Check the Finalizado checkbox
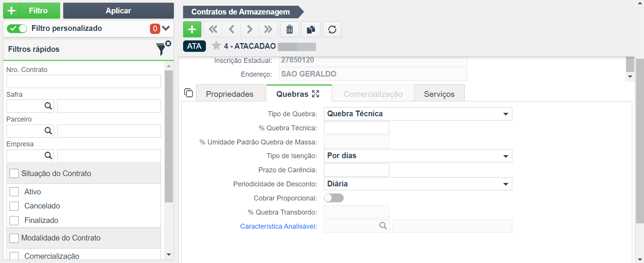This screenshot has width=644, height=263. [14, 220]
